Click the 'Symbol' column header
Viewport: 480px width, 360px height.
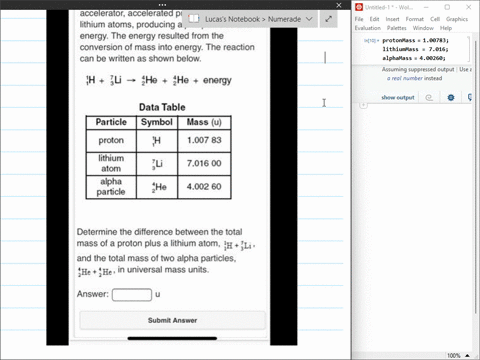tap(157, 122)
